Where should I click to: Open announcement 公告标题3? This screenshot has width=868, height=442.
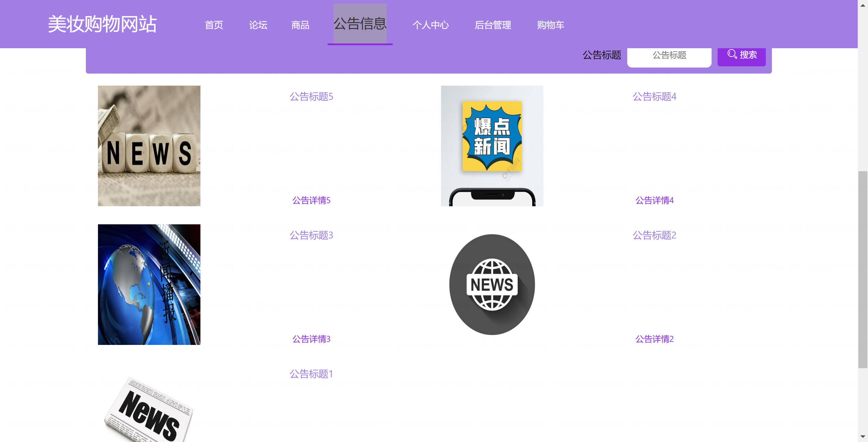pyautogui.click(x=311, y=235)
